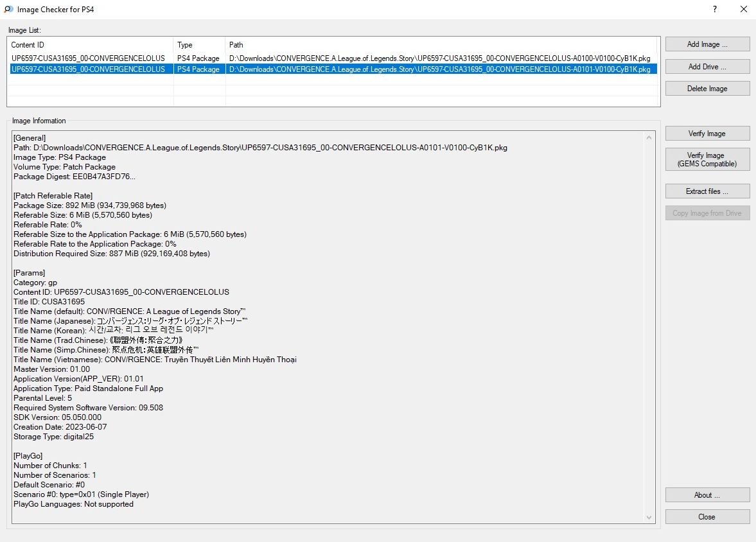Click the help question mark in title bar
Screen dimensions: 756x542
(x=714, y=9)
